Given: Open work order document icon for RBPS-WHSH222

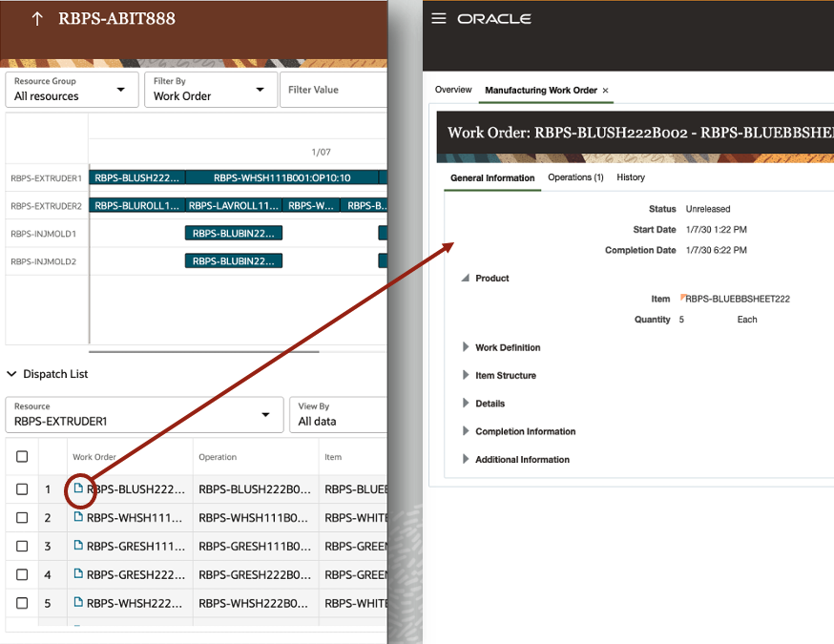Looking at the screenshot, I should 78,603.
